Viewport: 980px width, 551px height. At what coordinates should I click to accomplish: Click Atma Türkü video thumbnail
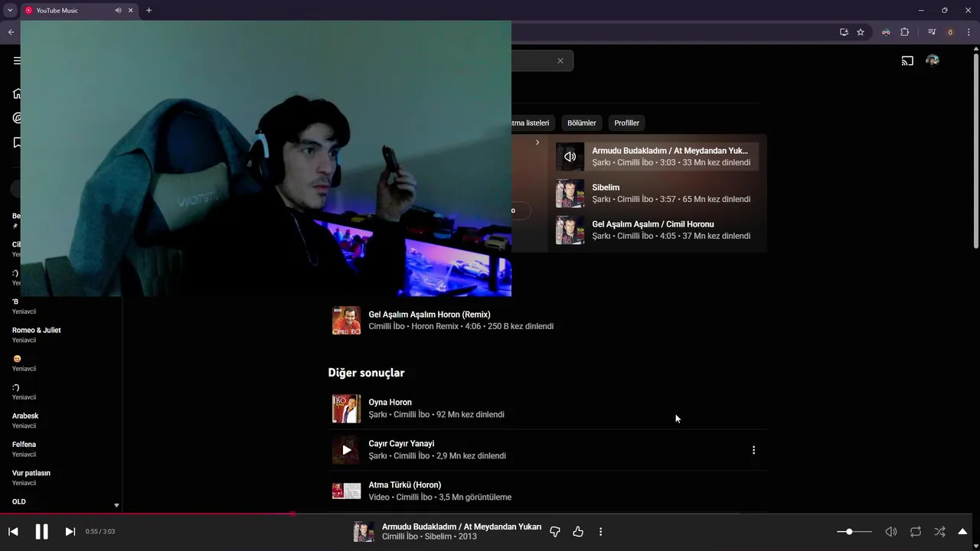pos(346,491)
